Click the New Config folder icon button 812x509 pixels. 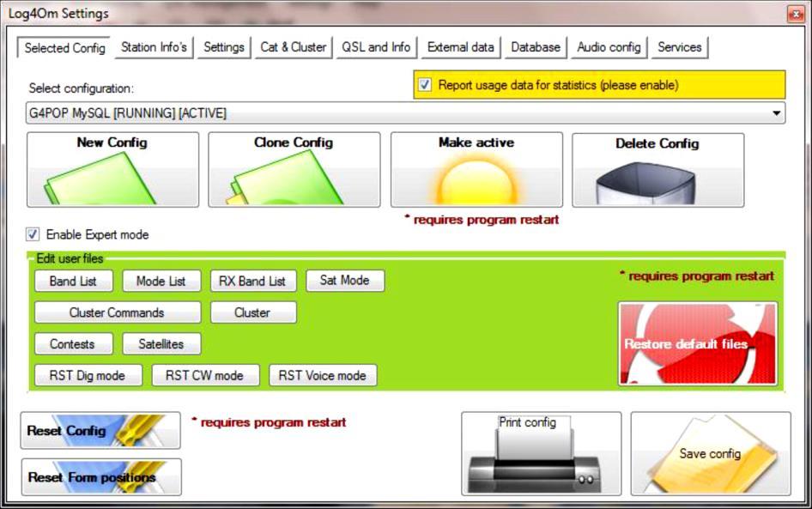click(113, 170)
